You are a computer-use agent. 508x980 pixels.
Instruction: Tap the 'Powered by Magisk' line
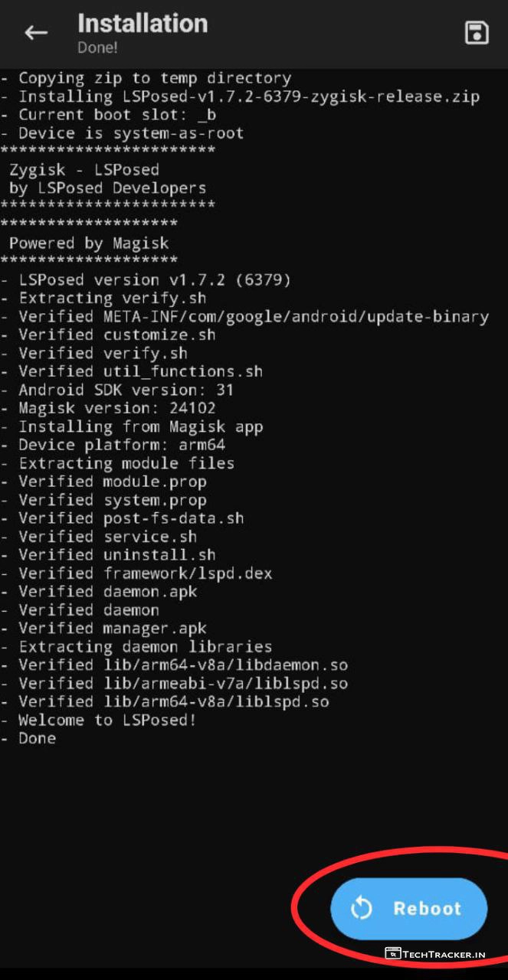[89, 243]
